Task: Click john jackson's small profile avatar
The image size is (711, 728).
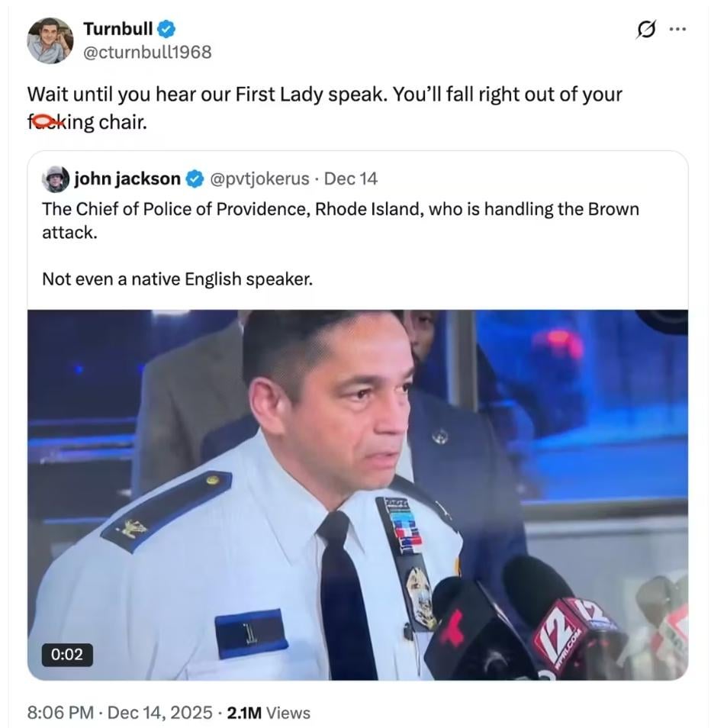Action: [x=56, y=179]
